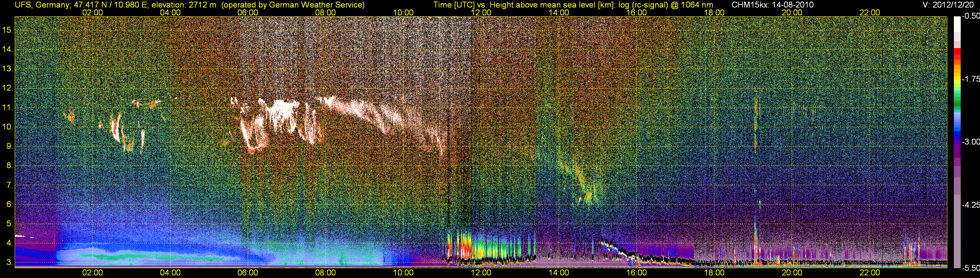Click the 06:00 label on the upper time axis
Viewport: 980px width, 278px height.
(x=248, y=12)
